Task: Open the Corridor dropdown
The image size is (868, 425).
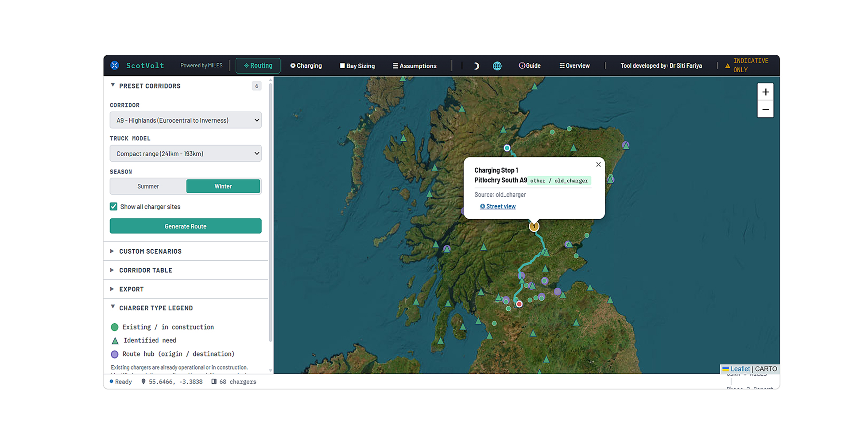Action: (x=186, y=120)
